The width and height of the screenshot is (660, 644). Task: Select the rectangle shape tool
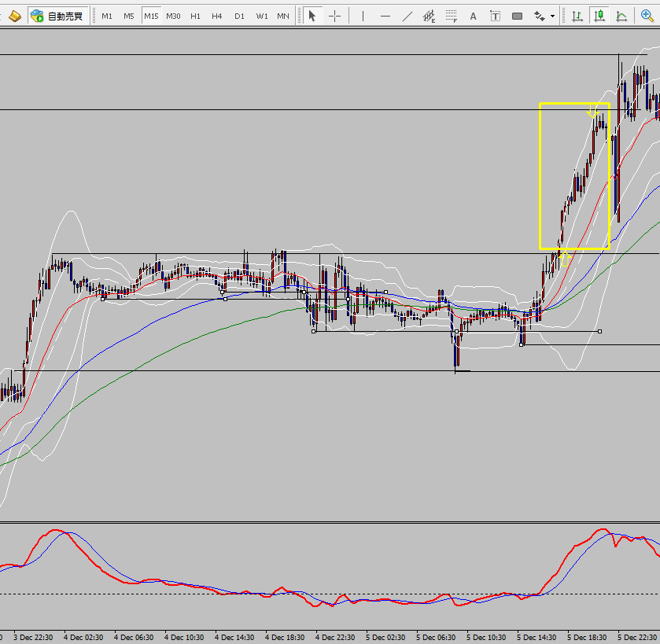coord(517,16)
